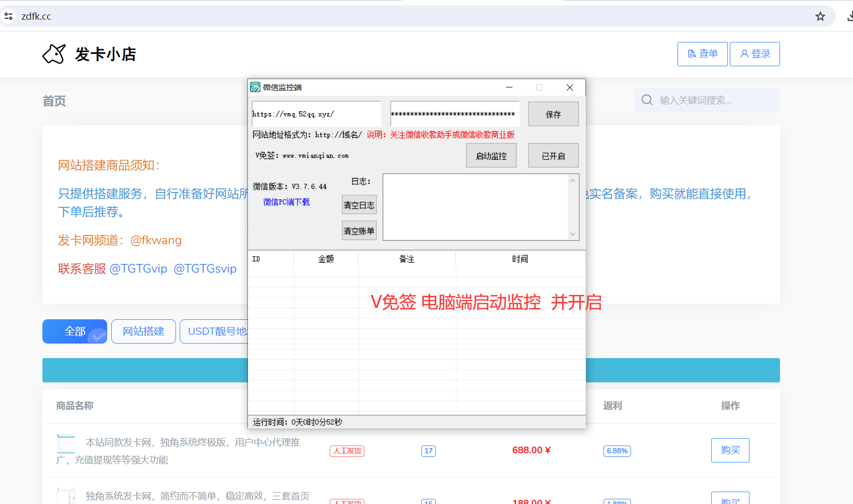Click 人工发货 tag on the 688.00 row
Screen dimensions: 853x504
click(x=347, y=451)
